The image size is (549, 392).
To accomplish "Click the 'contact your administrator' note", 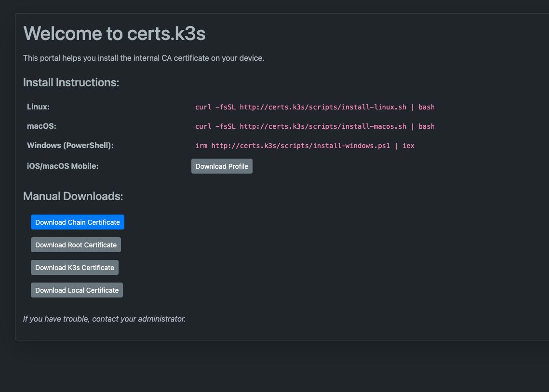I will click(104, 319).
